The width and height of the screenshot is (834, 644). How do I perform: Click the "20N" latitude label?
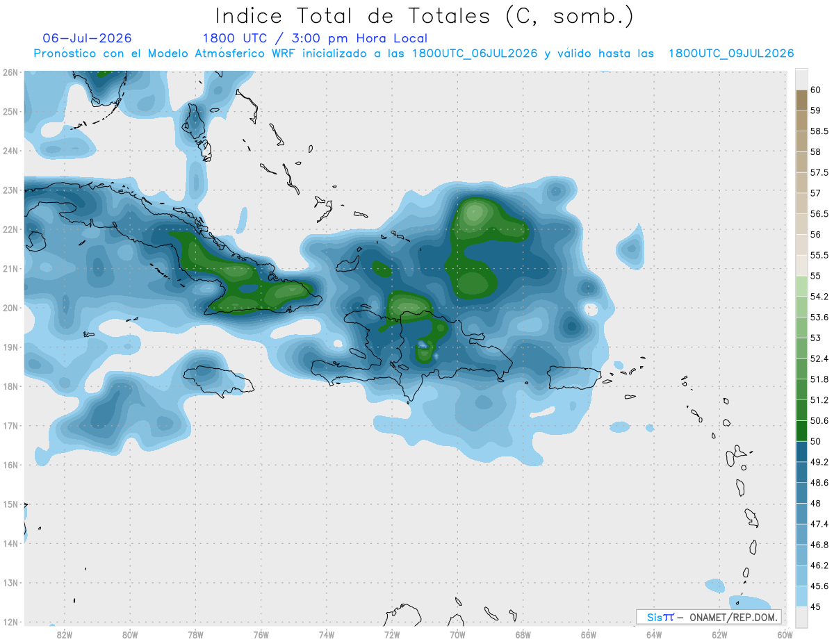click(x=10, y=308)
